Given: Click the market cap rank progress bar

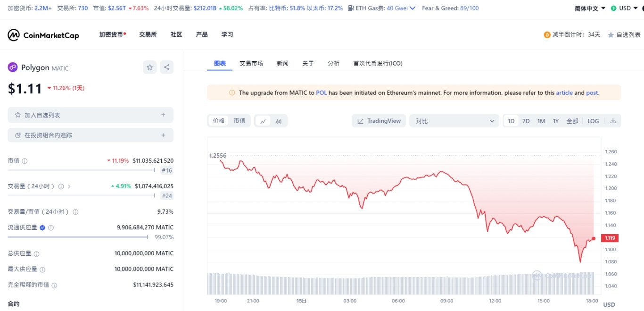Looking at the screenshot, I should (81, 170).
